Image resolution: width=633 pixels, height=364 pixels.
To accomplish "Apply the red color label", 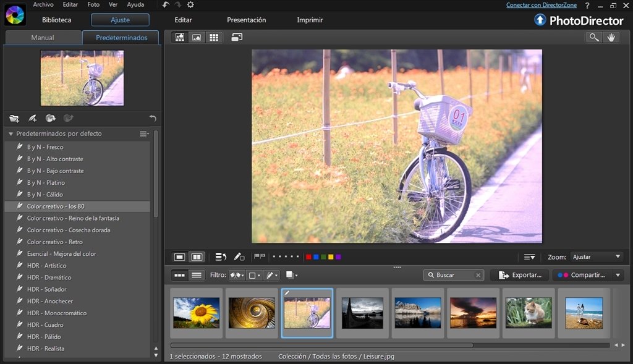I will (x=308, y=256).
